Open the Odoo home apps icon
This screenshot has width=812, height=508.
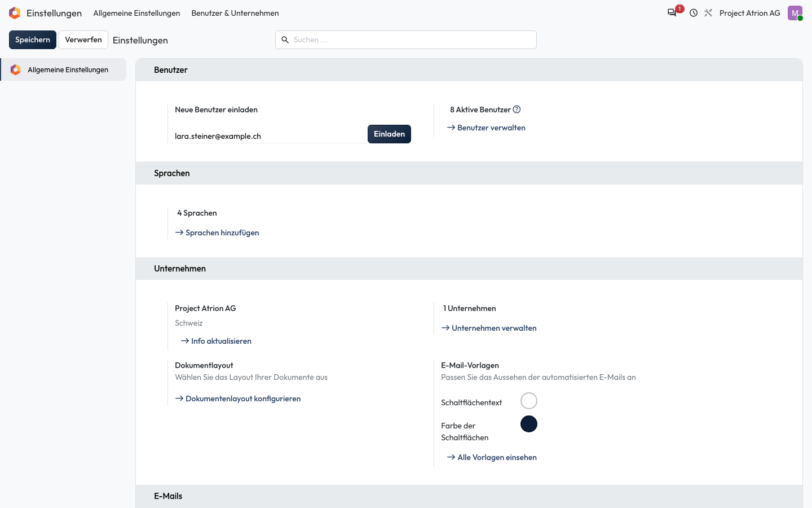point(15,13)
